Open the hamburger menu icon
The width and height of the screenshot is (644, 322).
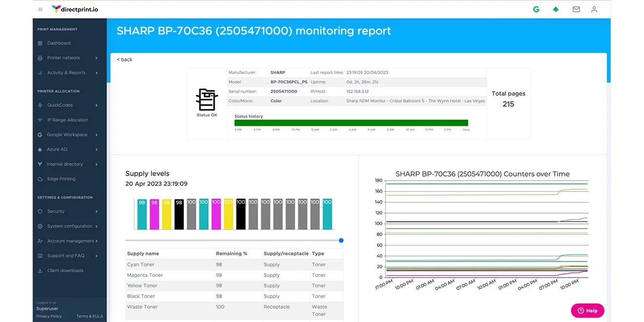pyautogui.click(x=40, y=9)
